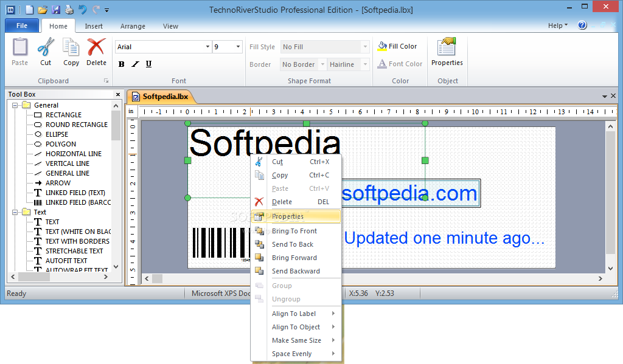Choose Cut in the context menu

point(296,162)
